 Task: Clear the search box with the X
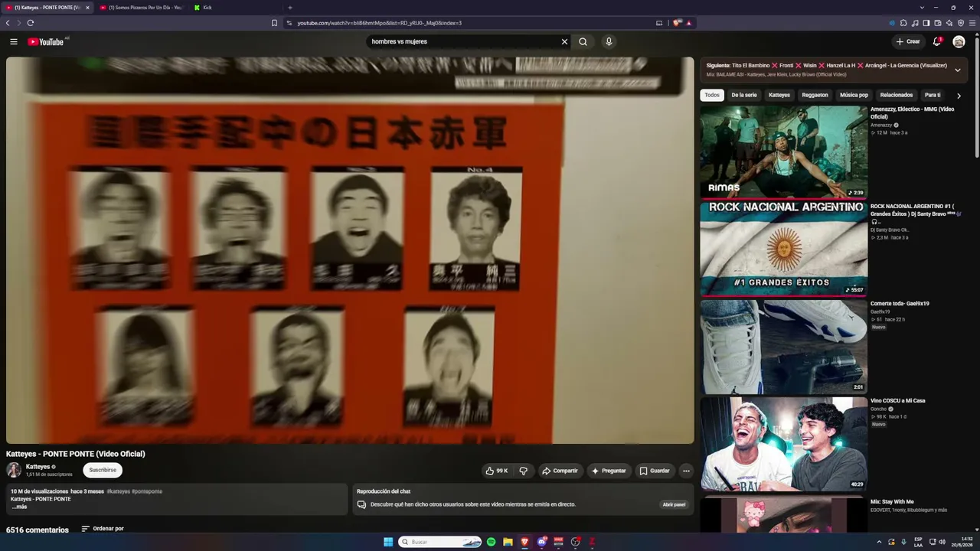click(x=564, y=41)
